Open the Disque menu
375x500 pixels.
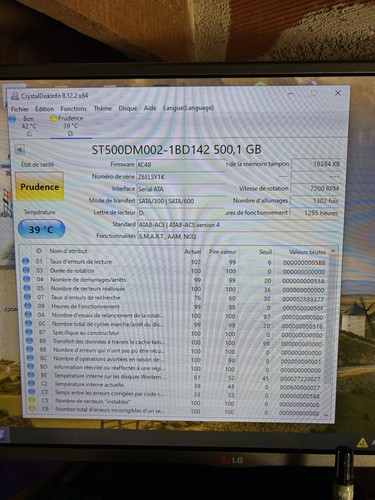(128, 108)
